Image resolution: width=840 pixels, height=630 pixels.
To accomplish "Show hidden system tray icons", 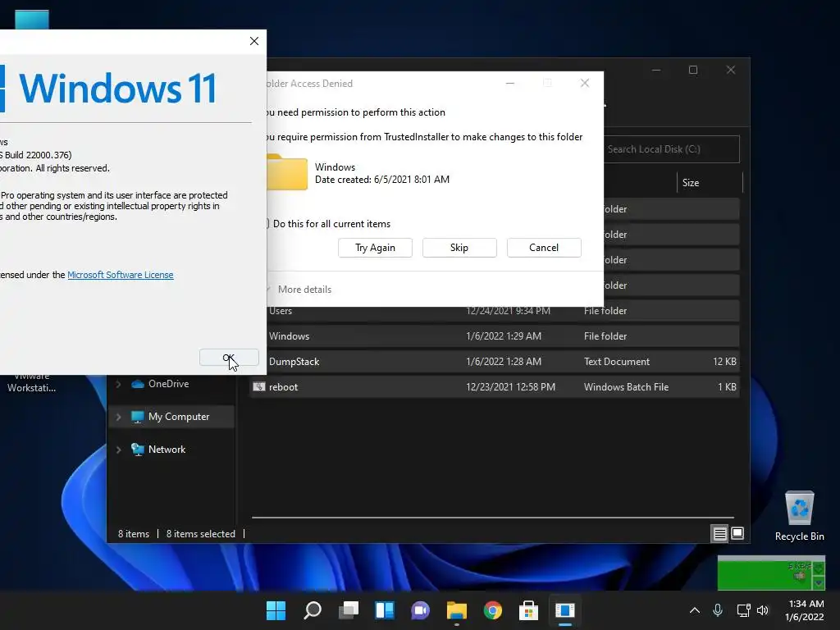I will point(694,610).
